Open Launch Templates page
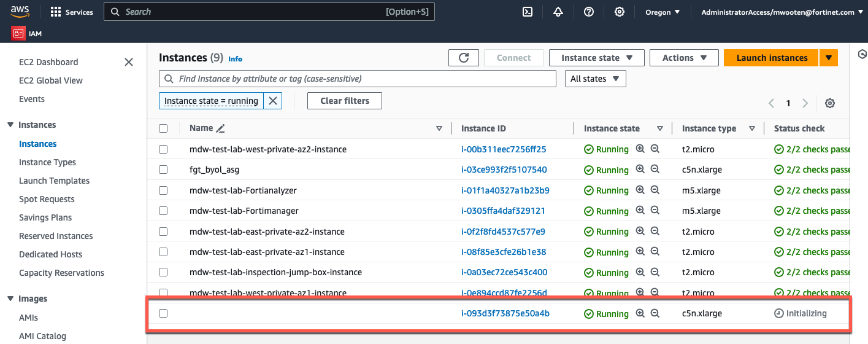This screenshot has height=344, width=868. coord(55,181)
